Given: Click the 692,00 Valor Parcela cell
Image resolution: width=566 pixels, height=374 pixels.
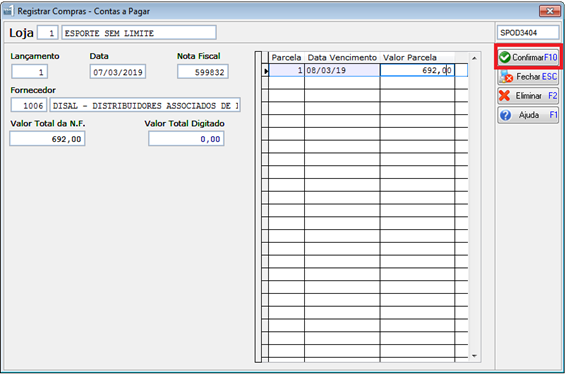Looking at the screenshot, I should pos(417,70).
